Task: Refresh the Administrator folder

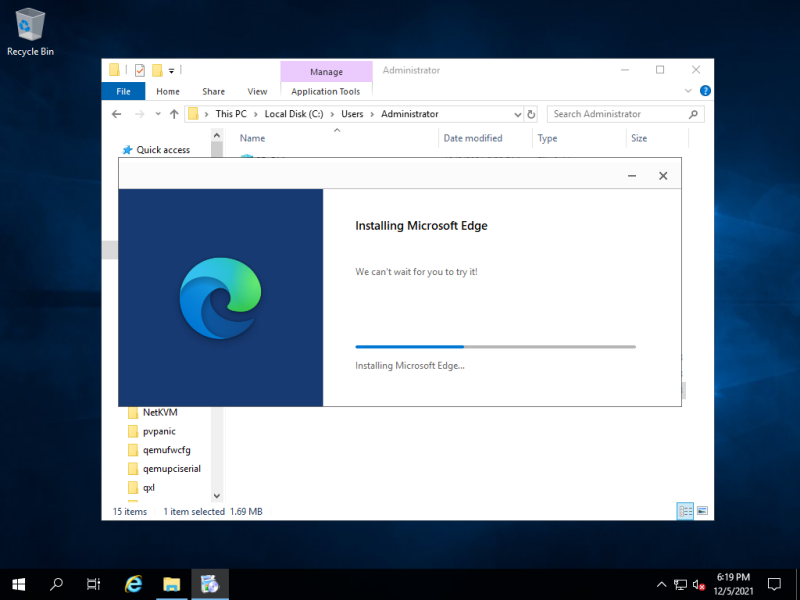Action: click(x=531, y=114)
